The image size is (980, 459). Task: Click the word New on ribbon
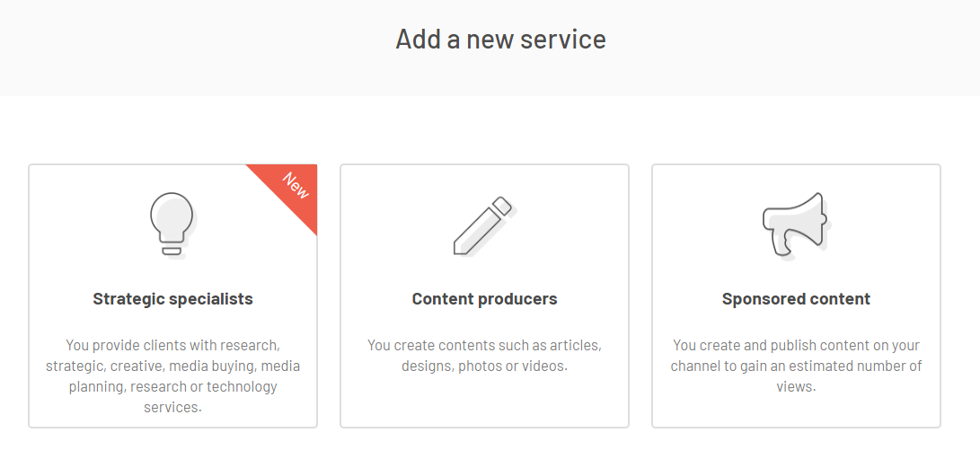[x=295, y=186]
